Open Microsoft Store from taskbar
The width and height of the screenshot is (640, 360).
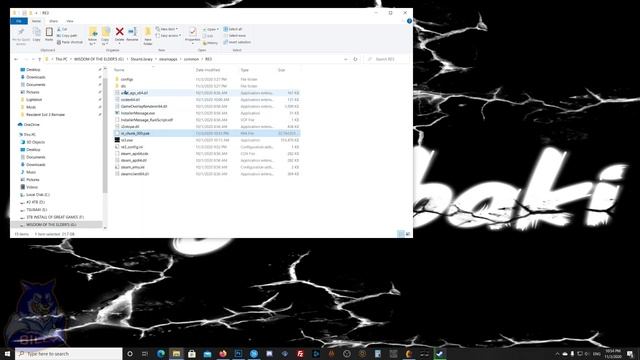click(x=192, y=353)
